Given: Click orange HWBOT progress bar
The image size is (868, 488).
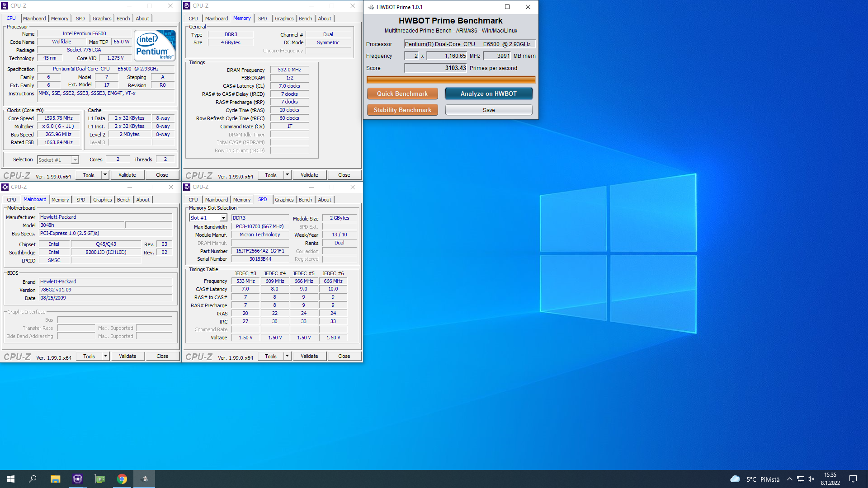Looking at the screenshot, I should [451, 80].
